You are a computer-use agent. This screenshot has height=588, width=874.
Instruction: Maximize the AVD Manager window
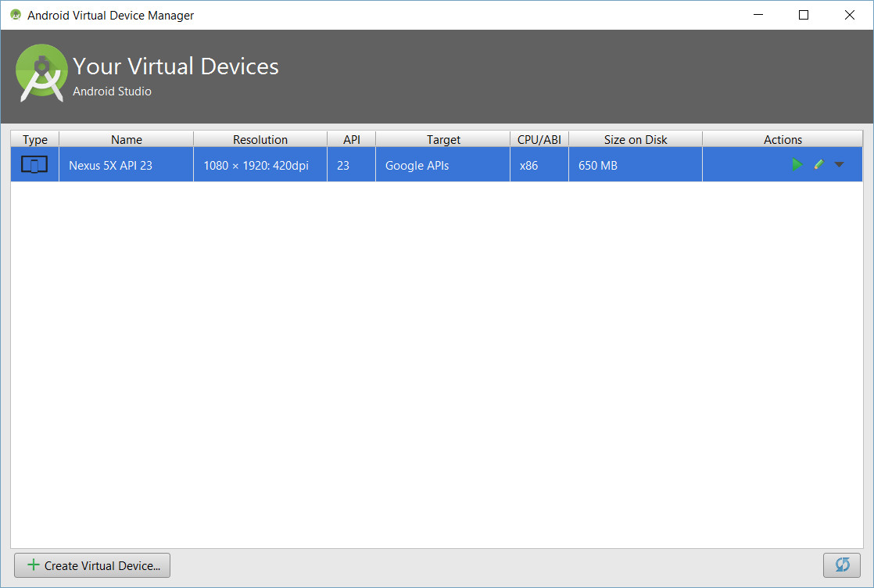pyautogui.click(x=803, y=15)
